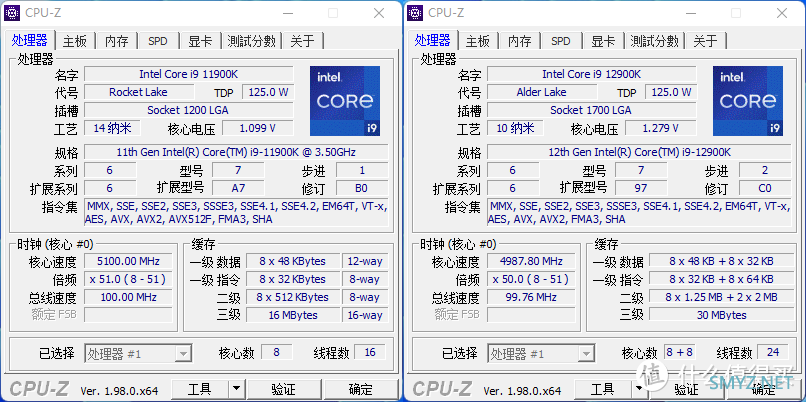
Task: Click bus speed 100.00 MHz value
Action: (x=128, y=297)
